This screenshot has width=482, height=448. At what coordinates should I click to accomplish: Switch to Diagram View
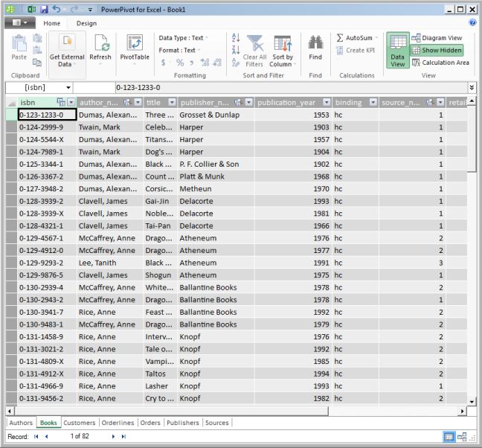[x=437, y=38]
